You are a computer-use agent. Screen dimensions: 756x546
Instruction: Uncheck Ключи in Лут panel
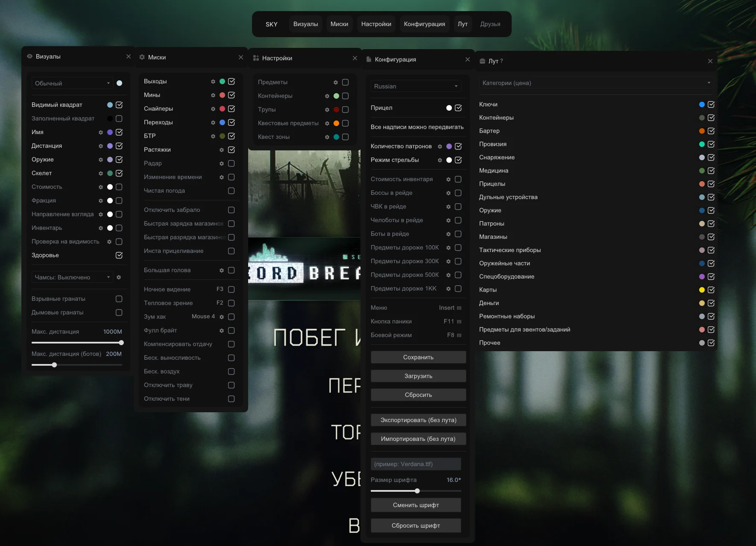click(711, 104)
